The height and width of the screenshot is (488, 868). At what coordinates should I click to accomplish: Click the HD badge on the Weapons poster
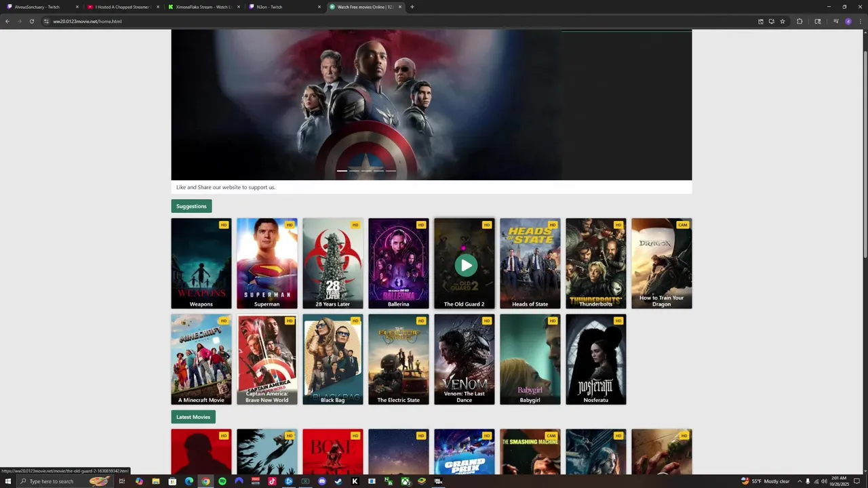(224, 225)
